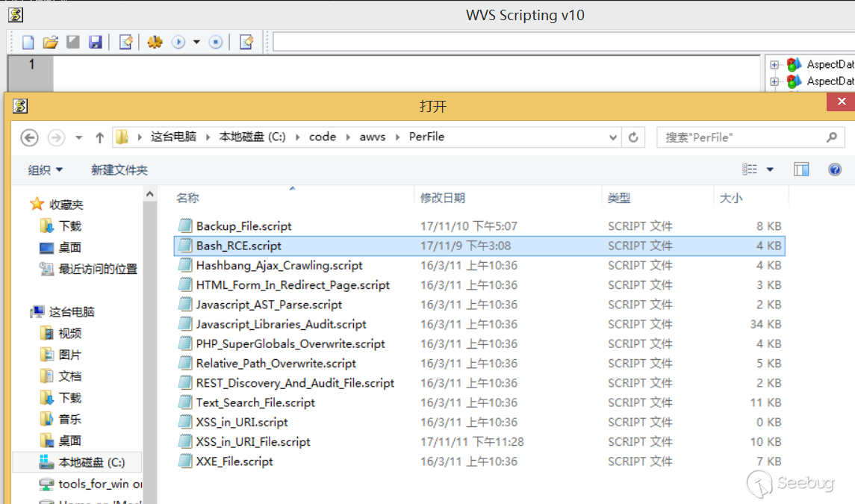
Task: Click the Run script play icon
Action: tap(178, 42)
